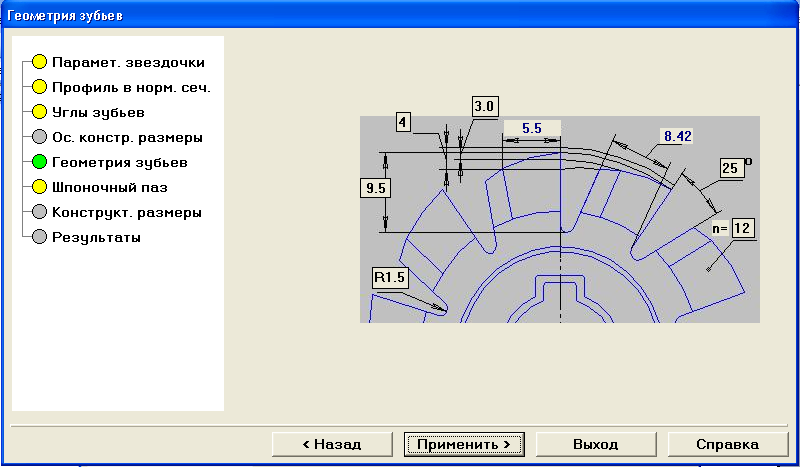This screenshot has height=467, width=800.
Task: Select the gray circle beside Ос. констр. размеры
Action: pyautogui.click(x=39, y=137)
